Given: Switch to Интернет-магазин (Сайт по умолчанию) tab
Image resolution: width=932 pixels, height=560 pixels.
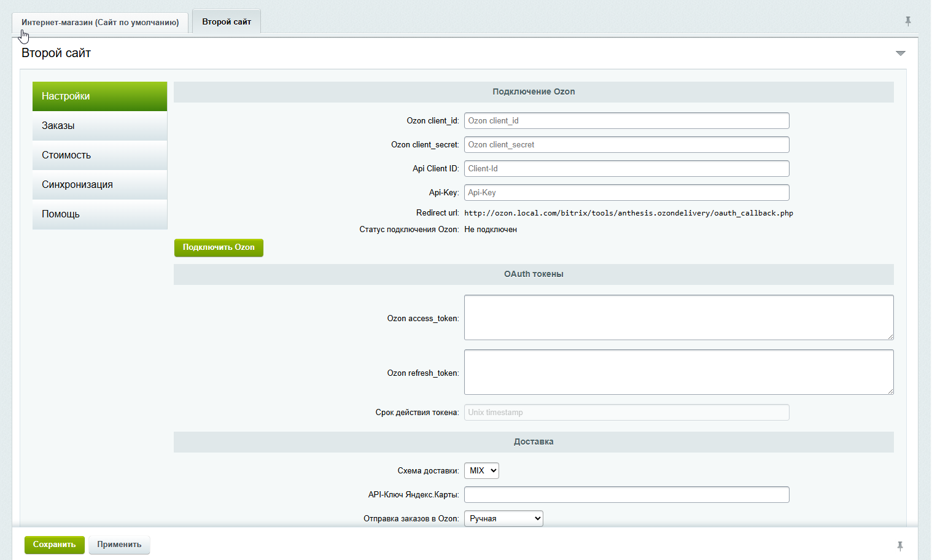Looking at the screenshot, I should pos(100,23).
